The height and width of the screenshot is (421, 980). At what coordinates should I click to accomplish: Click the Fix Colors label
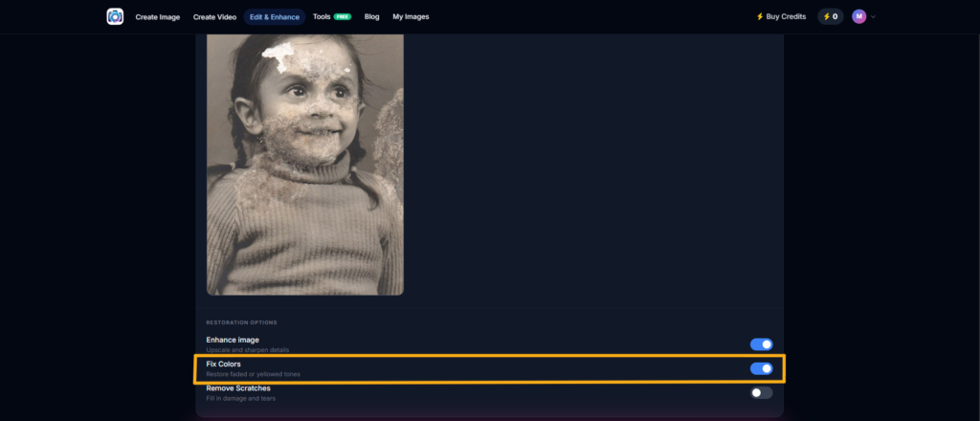tap(223, 364)
